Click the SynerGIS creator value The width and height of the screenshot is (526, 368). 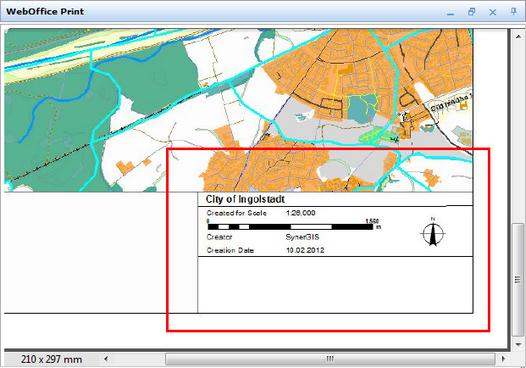pyautogui.click(x=302, y=237)
